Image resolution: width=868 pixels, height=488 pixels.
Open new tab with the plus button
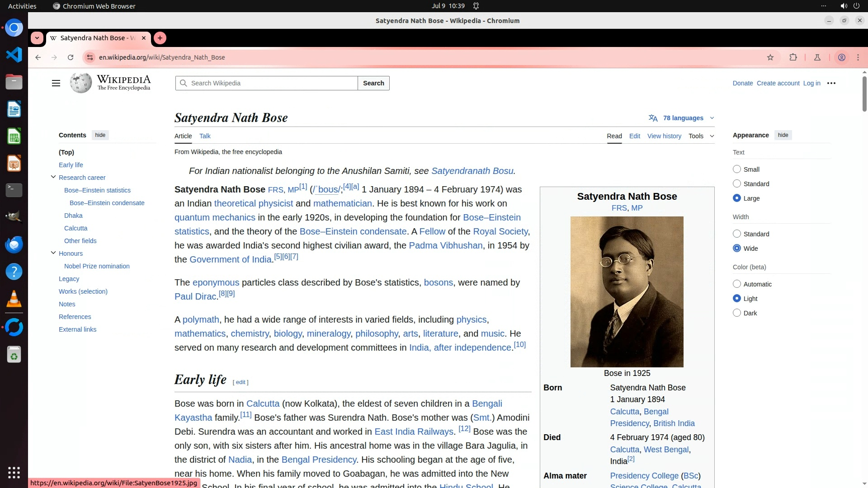(160, 38)
